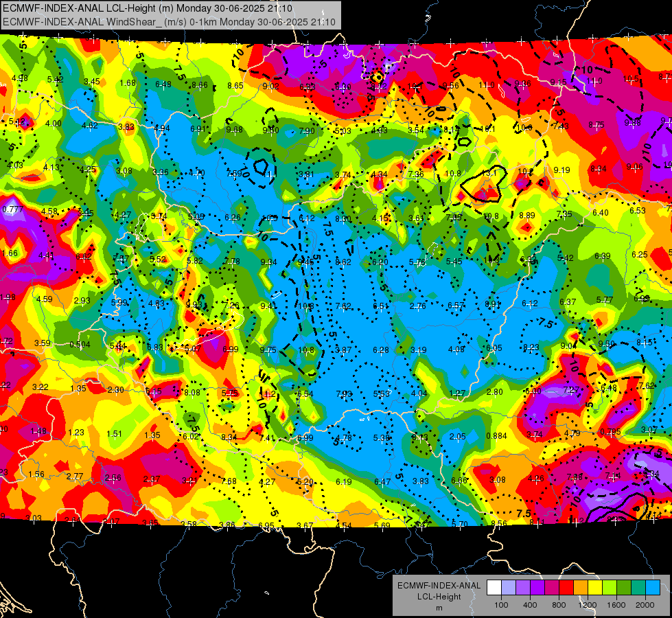This screenshot has width=672, height=618.
Task: Select the deep violet legend color box
Action: (537, 588)
